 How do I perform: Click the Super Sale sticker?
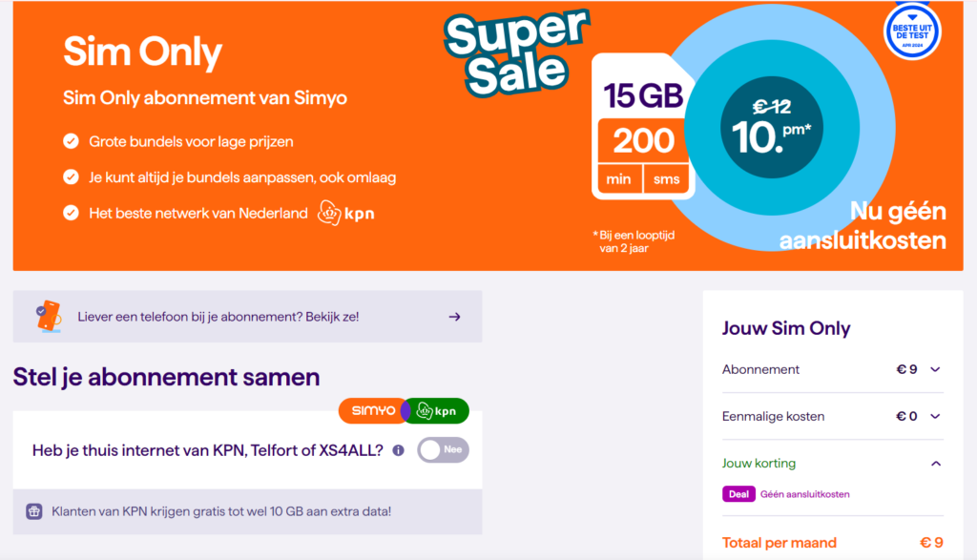[516, 52]
